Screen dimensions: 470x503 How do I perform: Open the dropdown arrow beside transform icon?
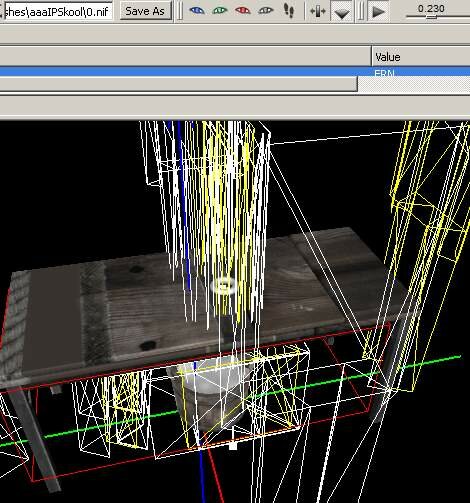pyautogui.click(x=342, y=12)
